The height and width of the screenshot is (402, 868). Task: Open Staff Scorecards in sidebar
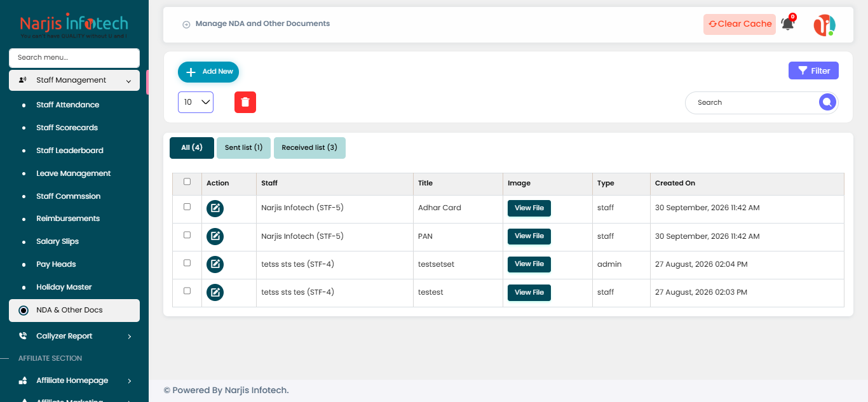[x=67, y=128]
